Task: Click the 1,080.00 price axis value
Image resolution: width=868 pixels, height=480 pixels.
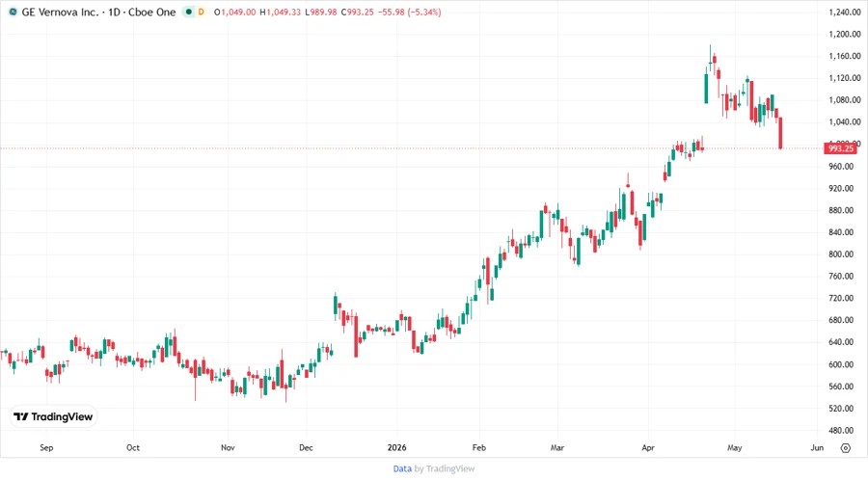Action: (x=845, y=100)
